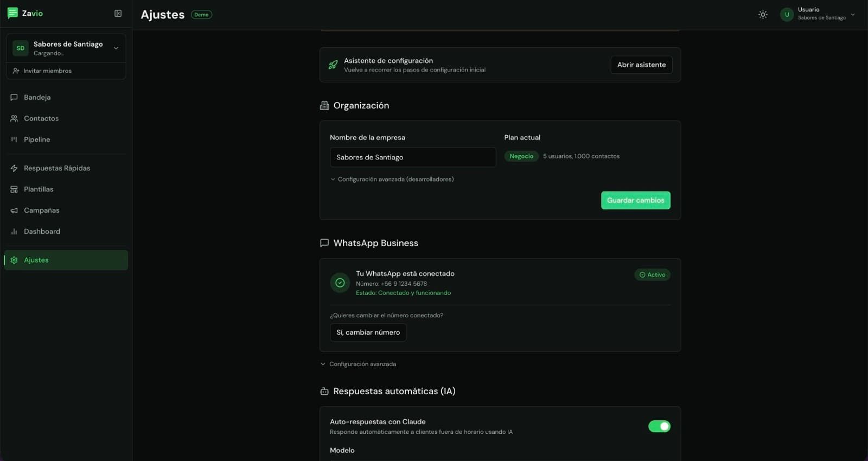Go to Dashboard view
Screen dimensions: 868x461
coord(66,232)
